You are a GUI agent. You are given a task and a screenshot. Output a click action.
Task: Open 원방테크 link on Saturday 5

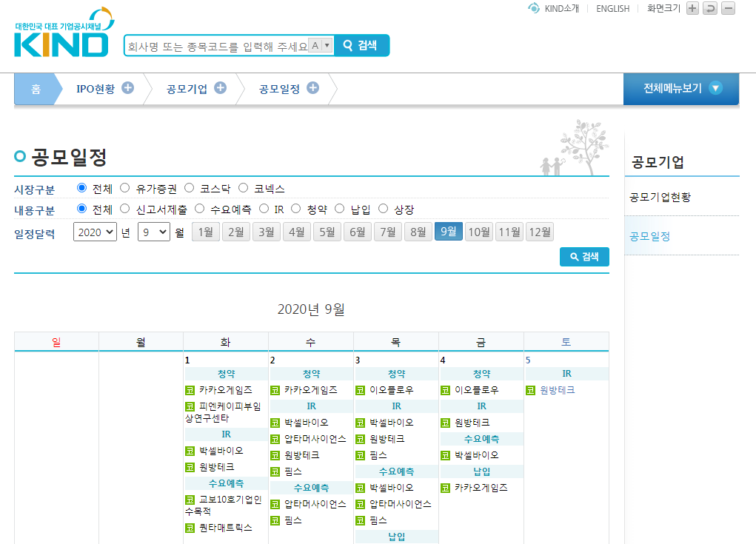click(x=558, y=390)
